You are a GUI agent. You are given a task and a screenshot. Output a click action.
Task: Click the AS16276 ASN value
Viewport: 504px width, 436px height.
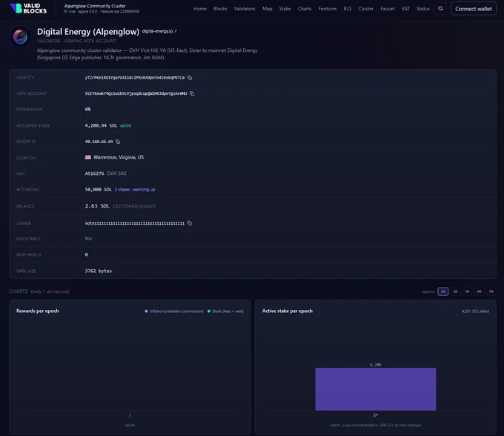coord(94,174)
